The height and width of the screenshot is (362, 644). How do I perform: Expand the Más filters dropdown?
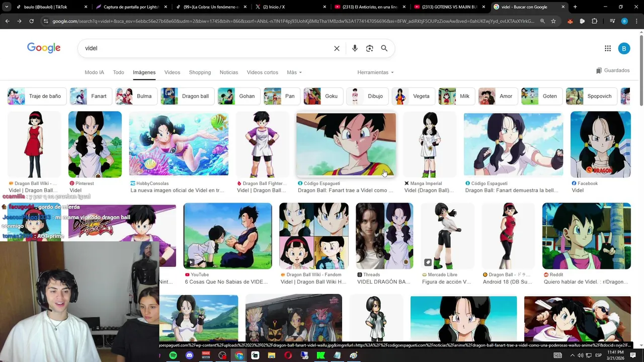click(294, 72)
